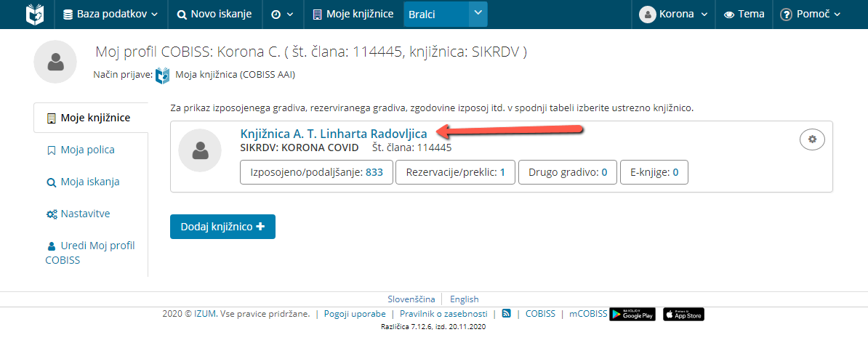The width and height of the screenshot is (868, 364).
Task: Click the library avatar thumbnail in card
Action: [x=200, y=150]
